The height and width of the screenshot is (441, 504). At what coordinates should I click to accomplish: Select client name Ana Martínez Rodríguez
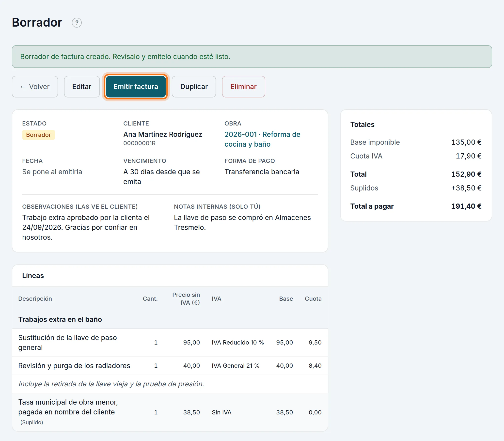click(163, 134)
